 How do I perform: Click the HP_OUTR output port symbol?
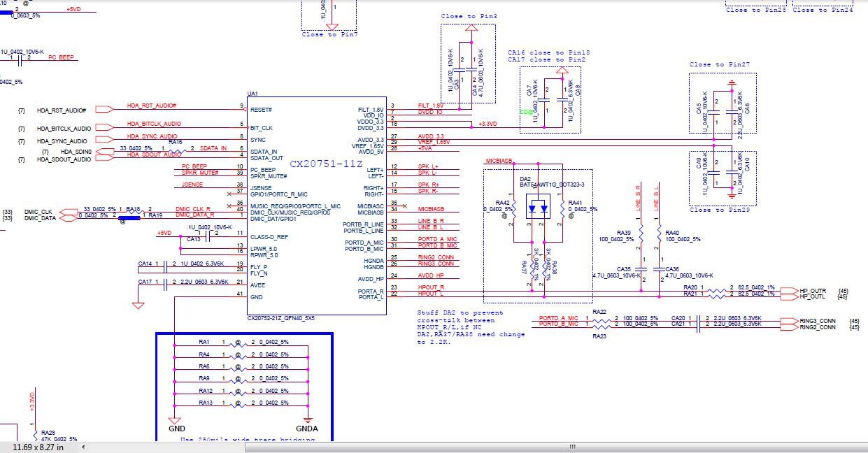[788, 290]
